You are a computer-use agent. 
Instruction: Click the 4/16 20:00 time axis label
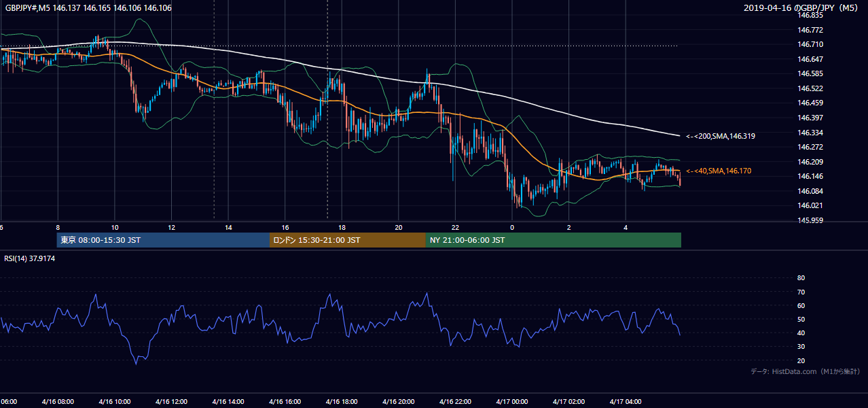click(399, 401)
